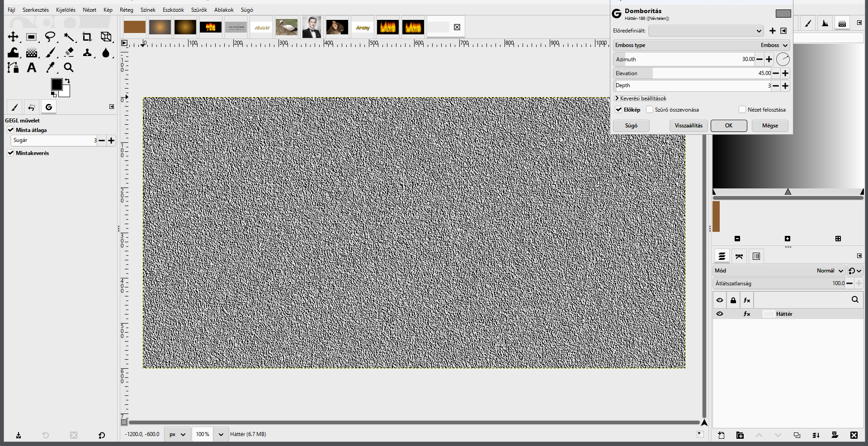Open the Szűrők menu
The image size is (868, 446).
199,9
